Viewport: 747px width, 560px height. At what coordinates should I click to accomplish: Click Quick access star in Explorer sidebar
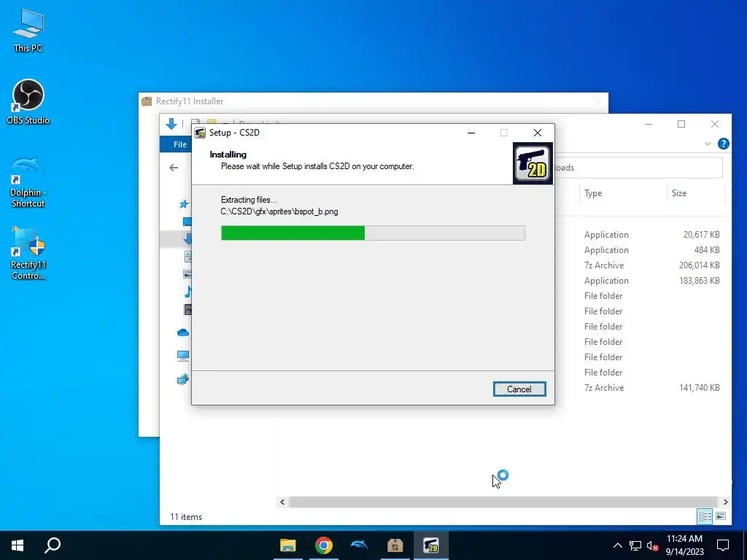(184, 204)
